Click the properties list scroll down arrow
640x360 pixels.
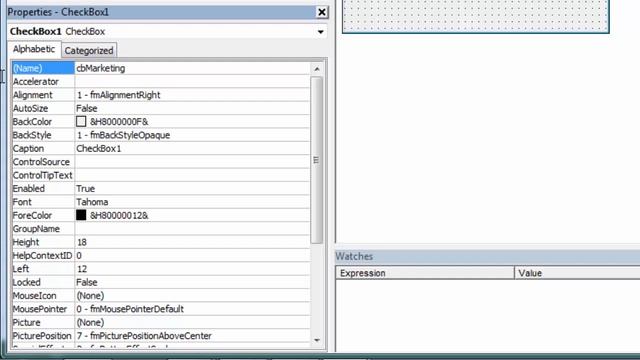coord(317,340)
